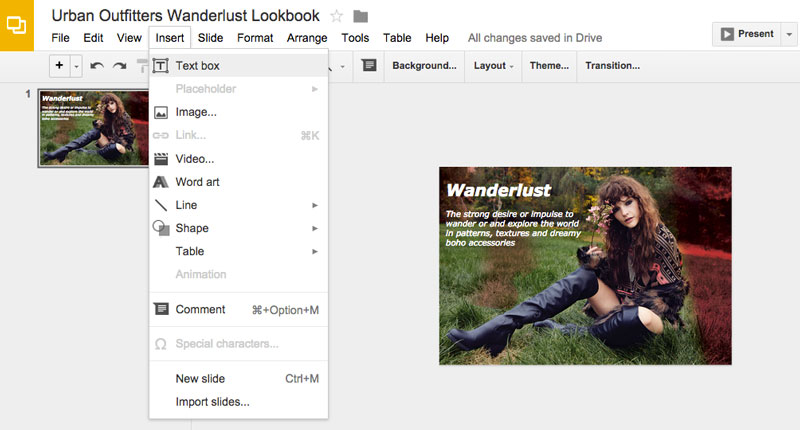This screenshot has width=800, height=430.
Task: Click the slide description paragraph text
Action: pos(513,228)
